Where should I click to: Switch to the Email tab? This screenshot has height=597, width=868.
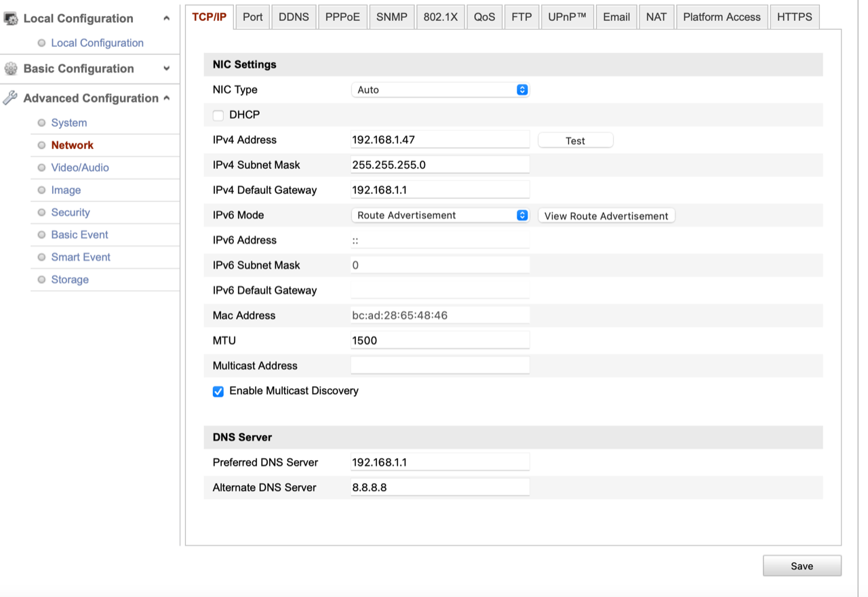coord(616,17)
